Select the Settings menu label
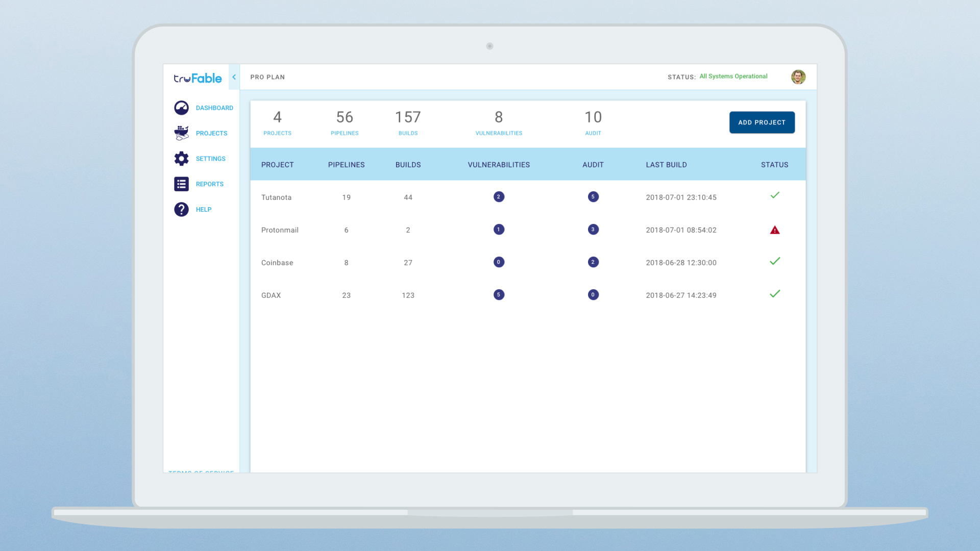The width and height of the screenshot is (980, 551). (x=210, y=159)
